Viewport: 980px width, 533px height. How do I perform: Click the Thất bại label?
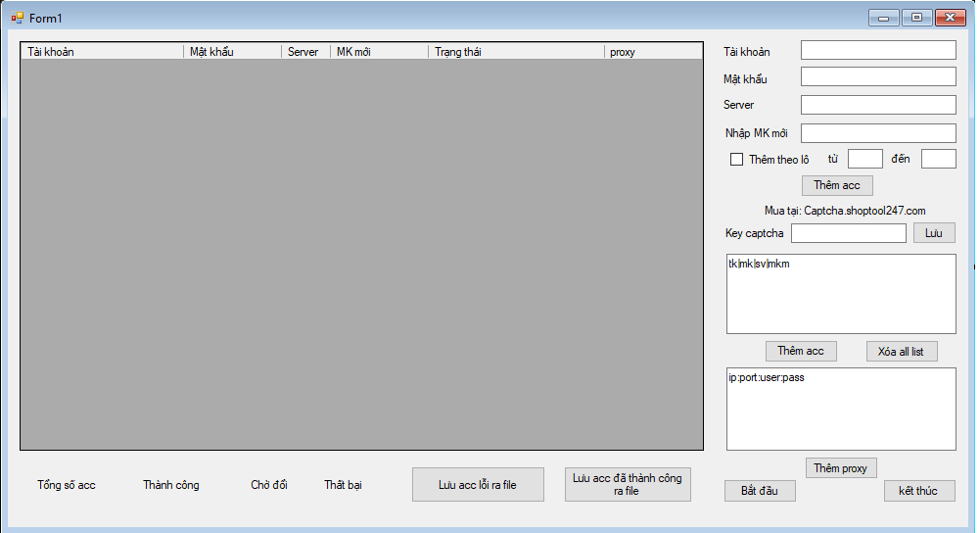tap(343, 485)
